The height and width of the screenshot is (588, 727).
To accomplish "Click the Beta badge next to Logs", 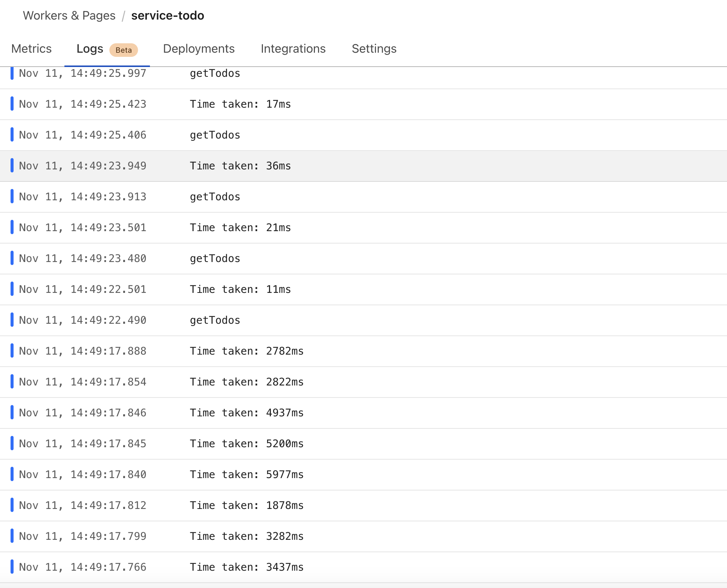I will pyautogui.click(x=124, y=50).
